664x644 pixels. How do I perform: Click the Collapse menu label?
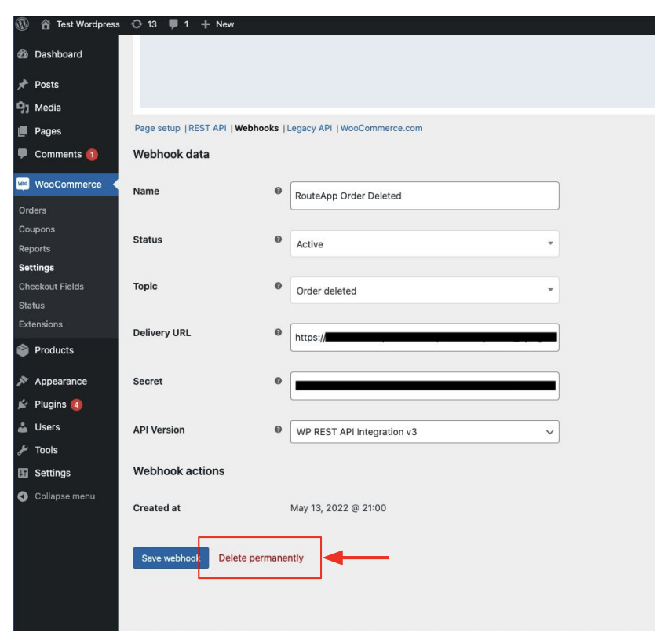pos(65,496)
